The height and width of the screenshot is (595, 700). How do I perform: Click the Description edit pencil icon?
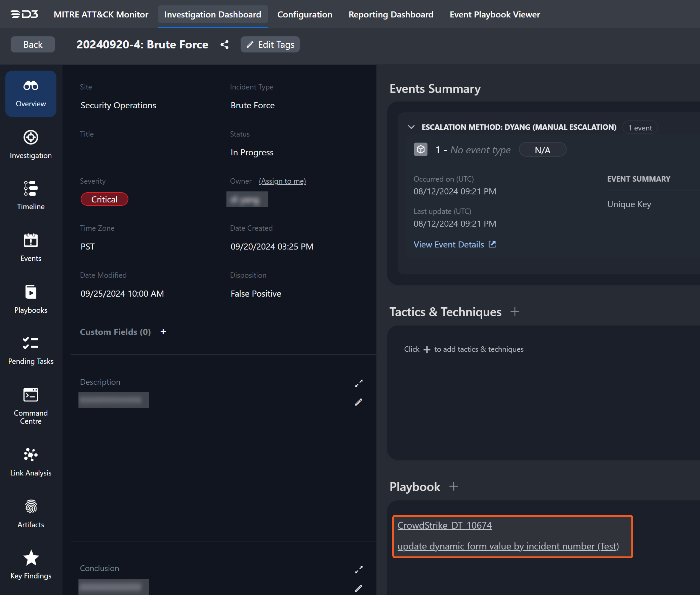tap(358, 402)
